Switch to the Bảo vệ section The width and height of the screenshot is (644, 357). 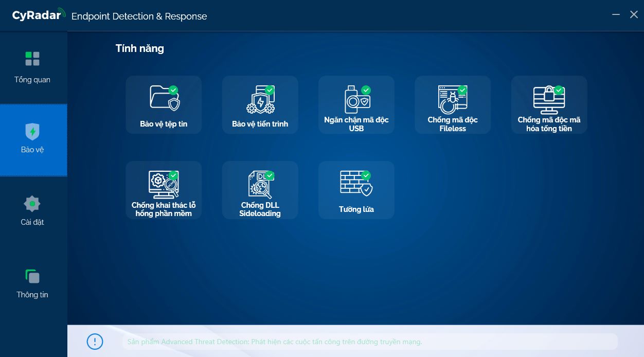[32, 140]
